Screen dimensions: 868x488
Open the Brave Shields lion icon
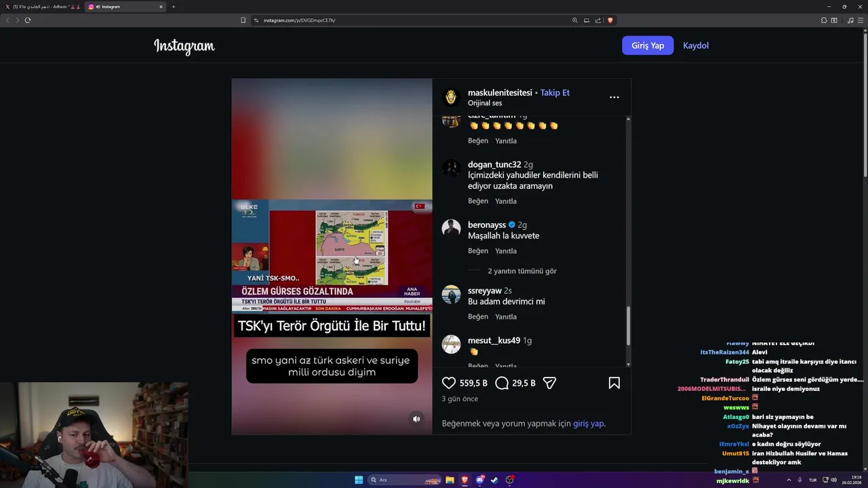610,20
